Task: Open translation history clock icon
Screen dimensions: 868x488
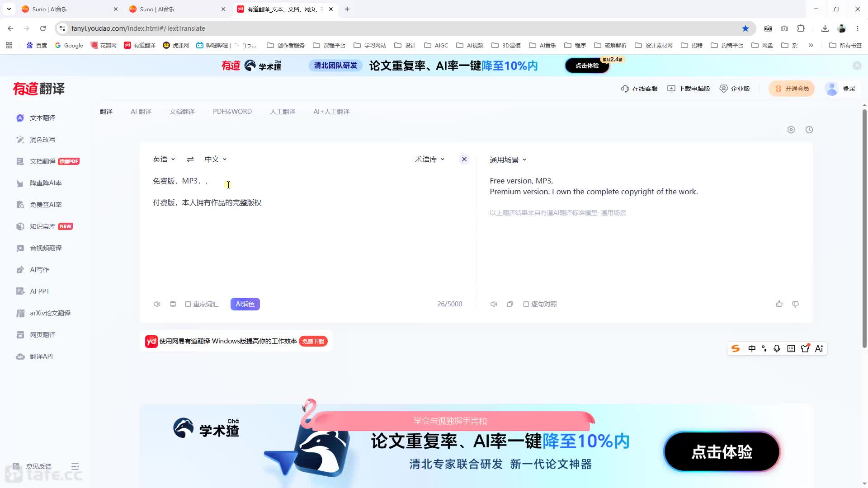Action: tap(809, 130)
